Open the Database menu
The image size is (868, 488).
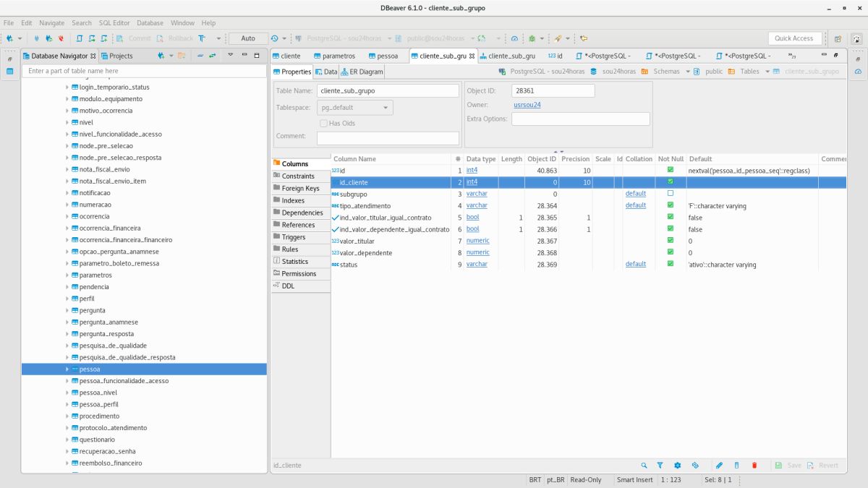(x=150, y=23)
